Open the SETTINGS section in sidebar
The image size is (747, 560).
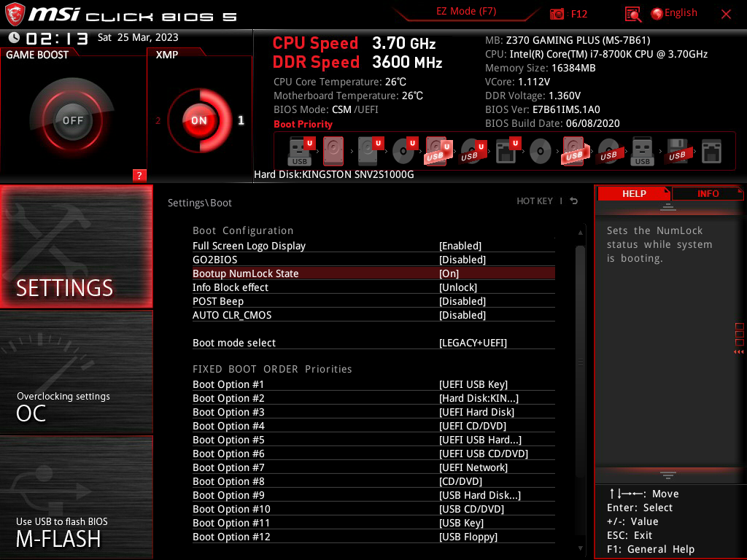76,246
